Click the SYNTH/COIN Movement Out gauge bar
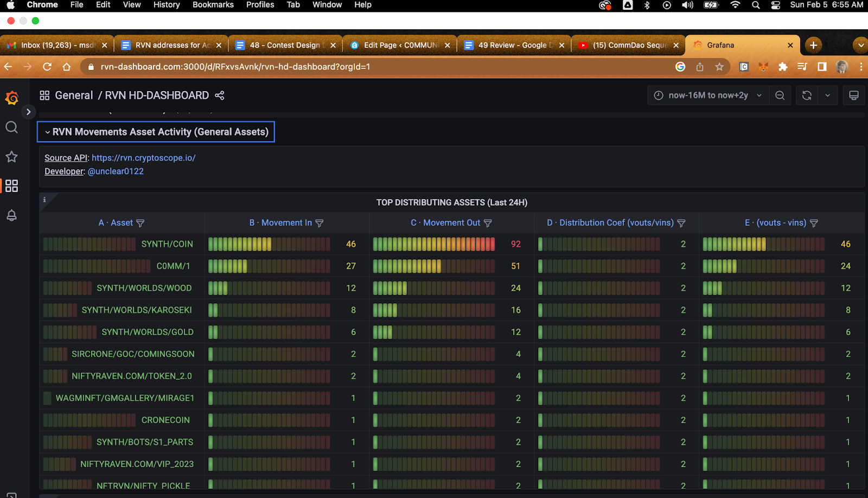868x498 pixels. [433, 244]
